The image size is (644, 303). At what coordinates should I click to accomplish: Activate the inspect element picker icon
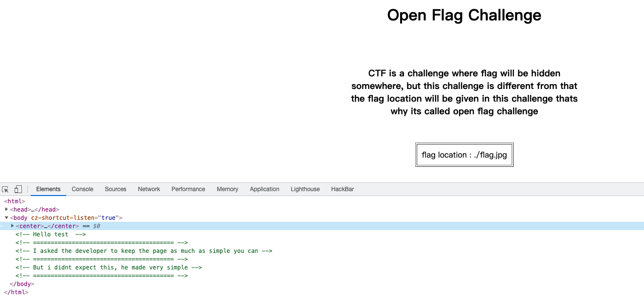click(x=5, y=189)
